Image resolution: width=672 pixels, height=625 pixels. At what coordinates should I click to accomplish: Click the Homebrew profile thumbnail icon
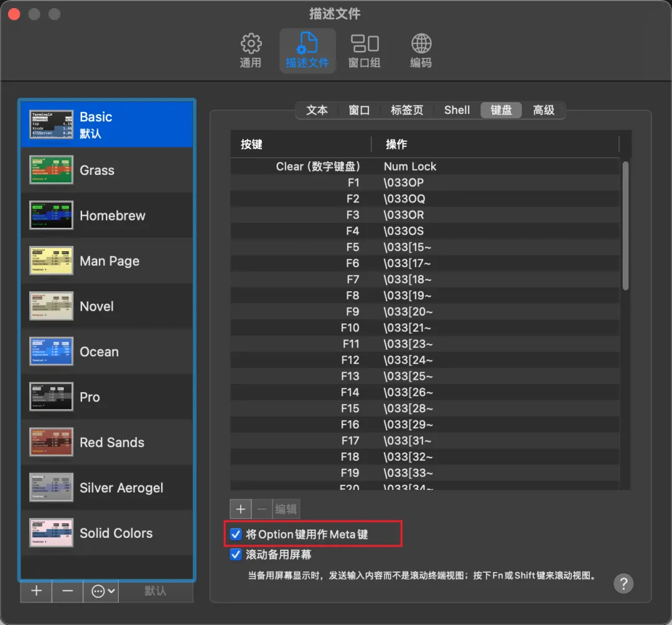[x=51, y=215]
